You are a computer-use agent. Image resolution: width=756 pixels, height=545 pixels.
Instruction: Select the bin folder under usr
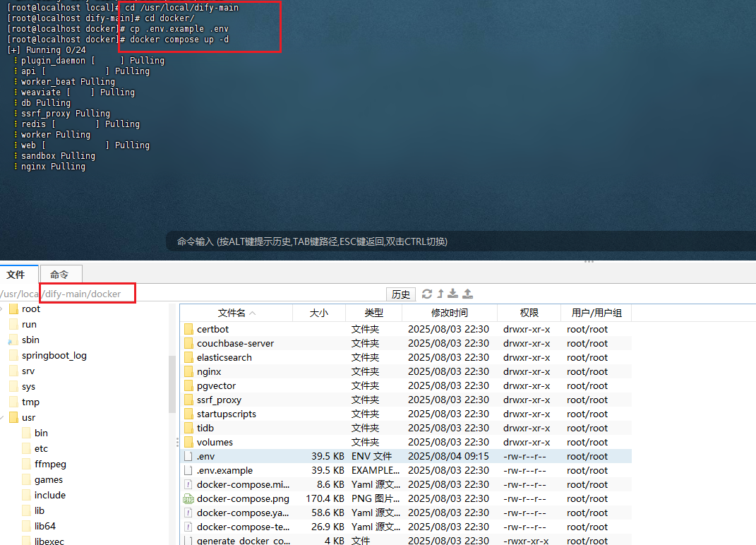[41, 433]
